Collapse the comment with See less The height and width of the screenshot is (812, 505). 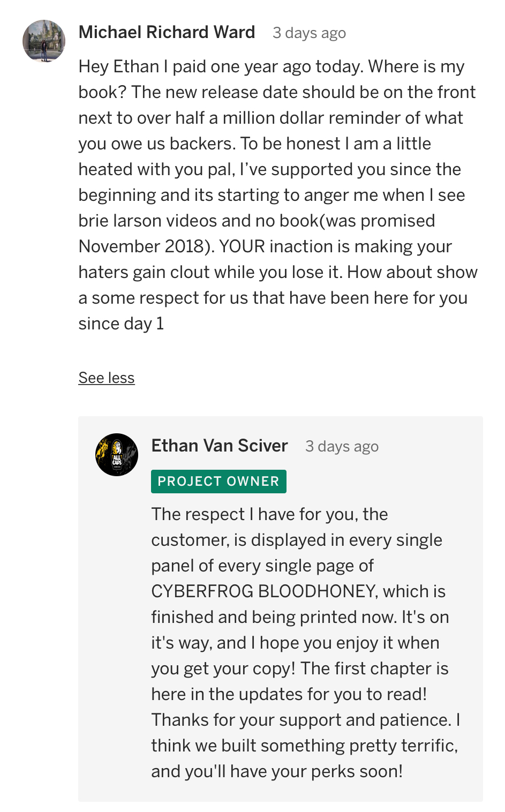pyautogui.click(x=107, y=378)
